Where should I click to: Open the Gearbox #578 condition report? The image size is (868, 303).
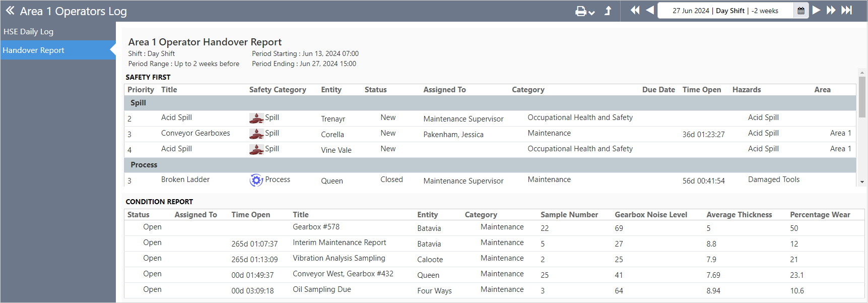point(316,227)
